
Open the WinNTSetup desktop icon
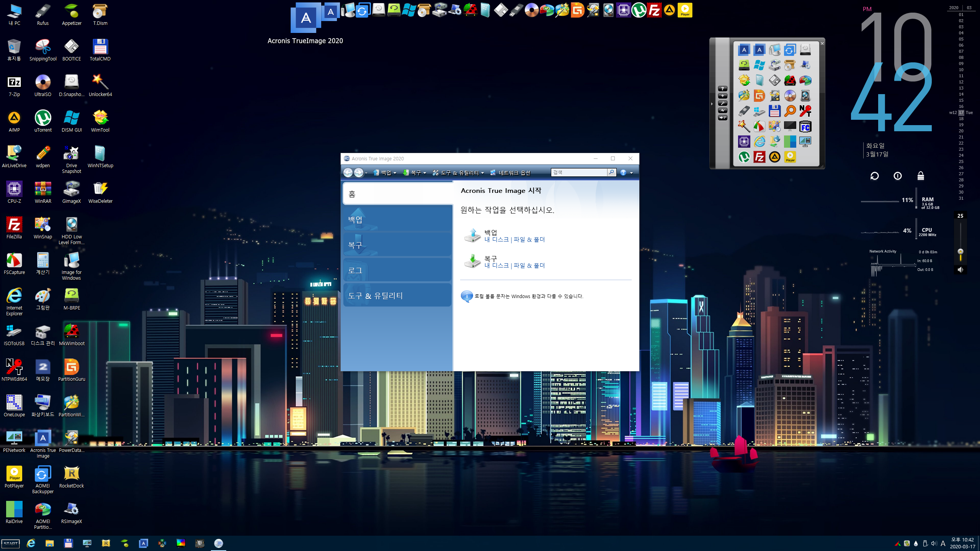coord(100,157)
